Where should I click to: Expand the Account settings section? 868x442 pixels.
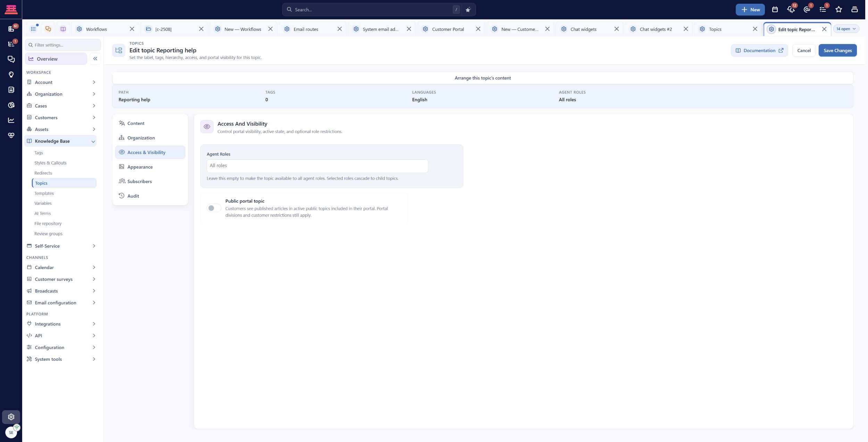[x=61, y=82]
